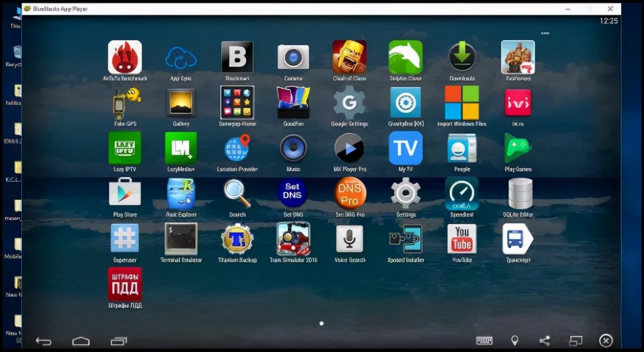
Task: Tap the Android Home navigation button
Action: pos(81,341)
